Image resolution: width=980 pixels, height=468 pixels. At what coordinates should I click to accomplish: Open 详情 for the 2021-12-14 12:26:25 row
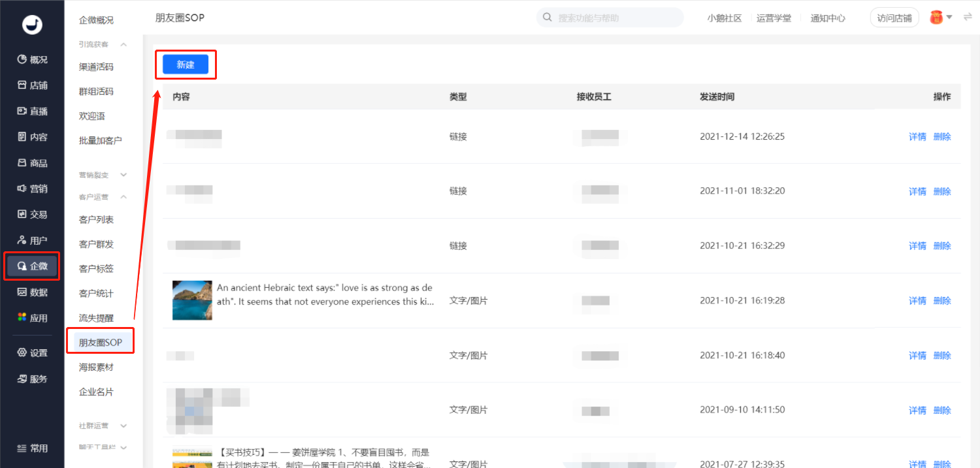[x=917, y=136]
